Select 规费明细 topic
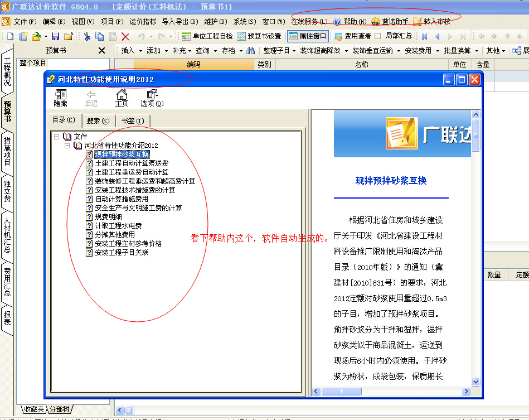529x420 pixels. pyautogui.click(x=108, y=217)
